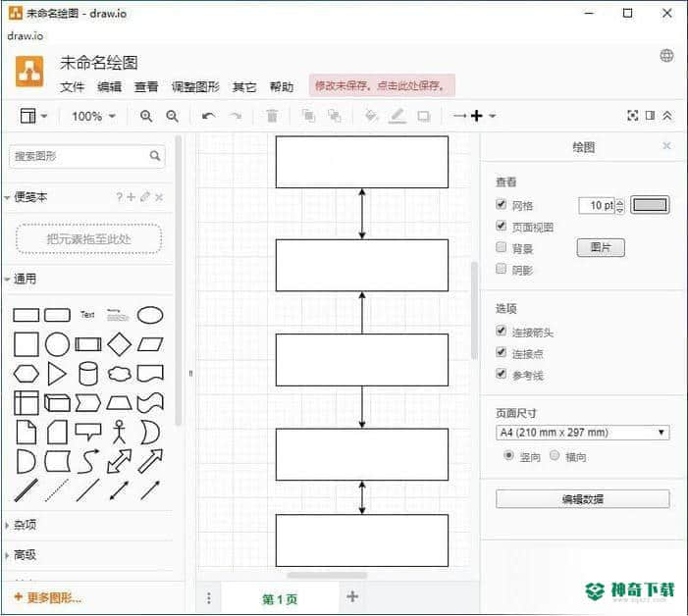Image resolution: width=688 pixels, height=616 pixels.
Task: Click the zoom in magnifier icon
Action: (146, 116)
